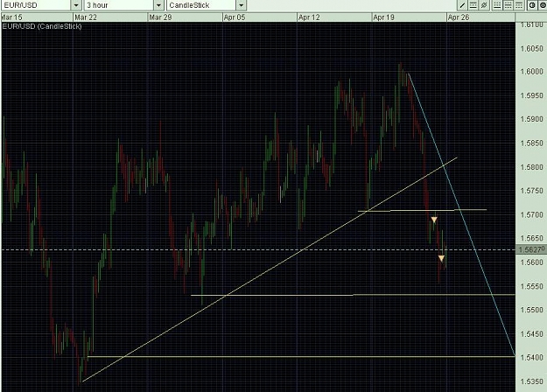The height and width of the screenshot is (392, 547).
Task: Click the Mar 29 date label
Action: coord(160,17)
